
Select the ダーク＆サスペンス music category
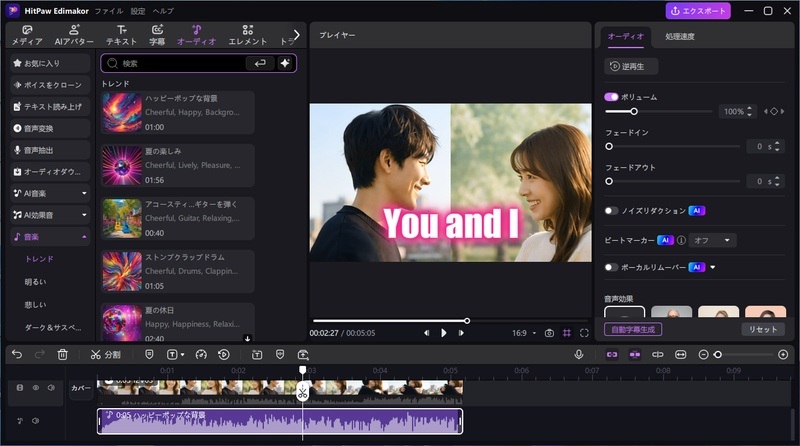[x=53, y=328]
